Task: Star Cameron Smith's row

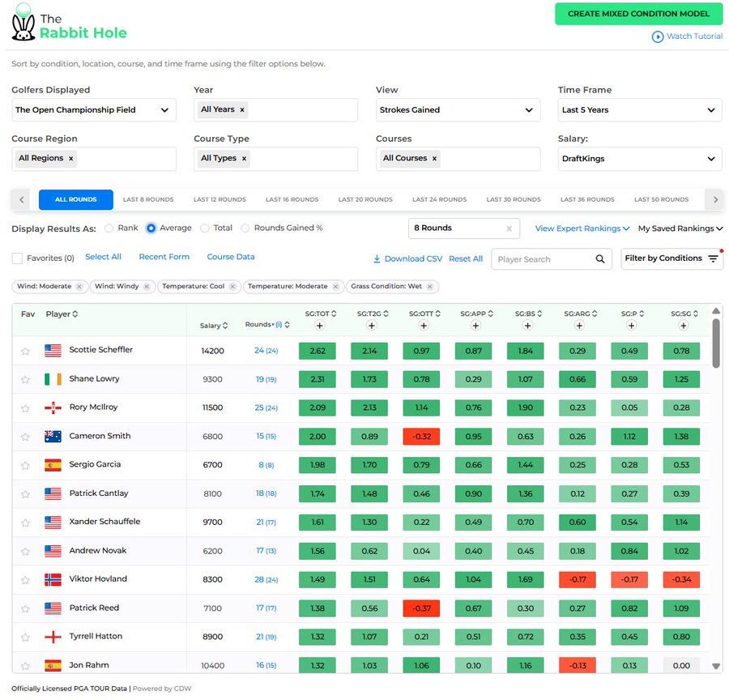Action: pos(25,437)
